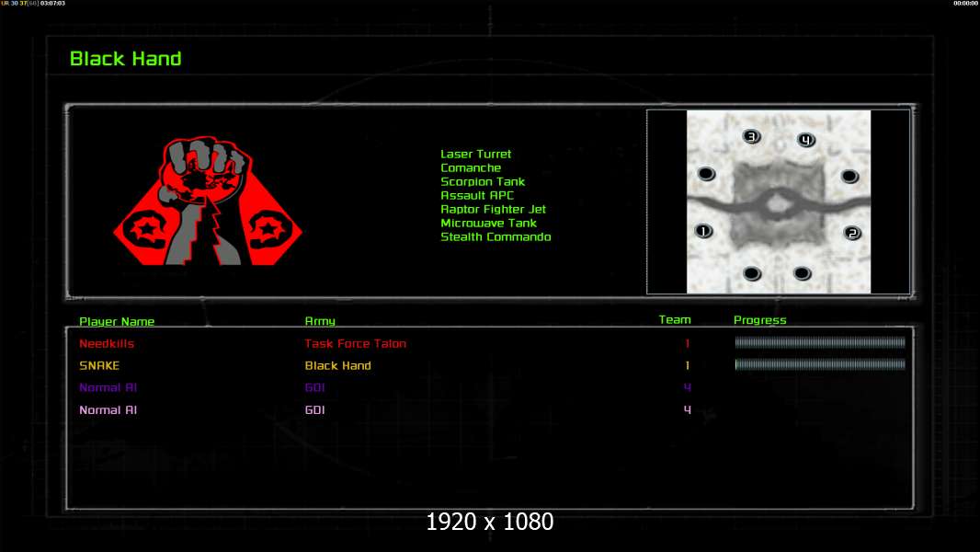Click the Needkills loading progress bar
The image size is (980, 552).
tap(820, 342)
